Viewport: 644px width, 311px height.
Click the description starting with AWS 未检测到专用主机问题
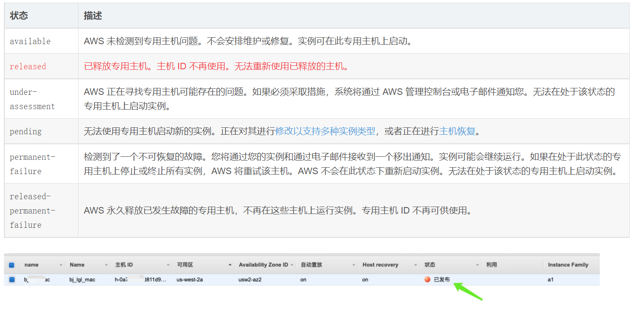248,41
